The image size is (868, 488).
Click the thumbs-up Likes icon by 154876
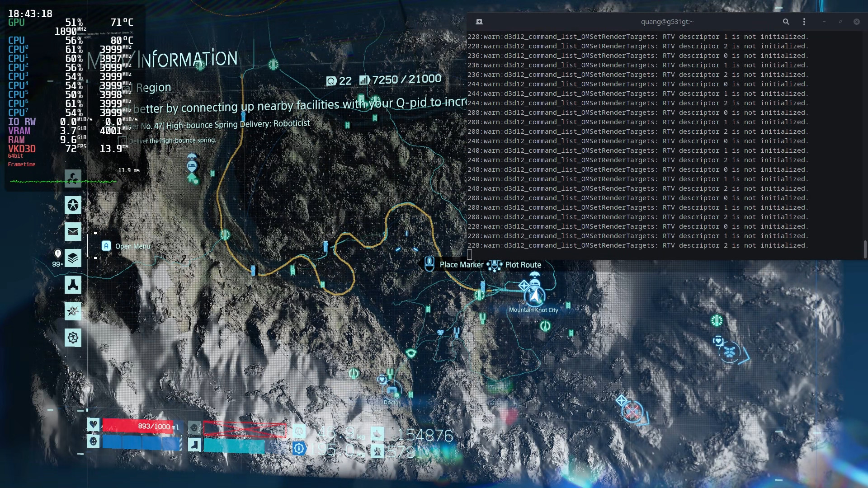(x=377, y=434)
